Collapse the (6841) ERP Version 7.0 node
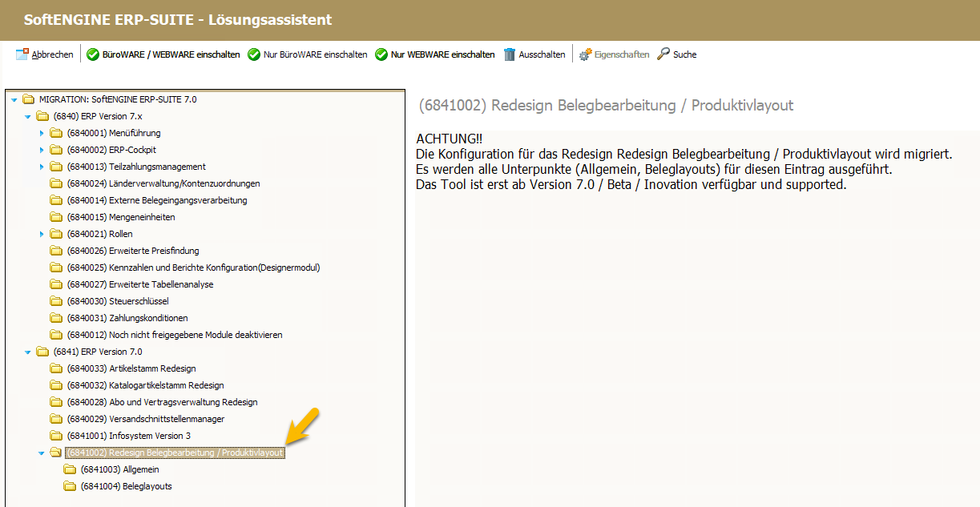This screenshot has width=980, height=507. [28, 352]
